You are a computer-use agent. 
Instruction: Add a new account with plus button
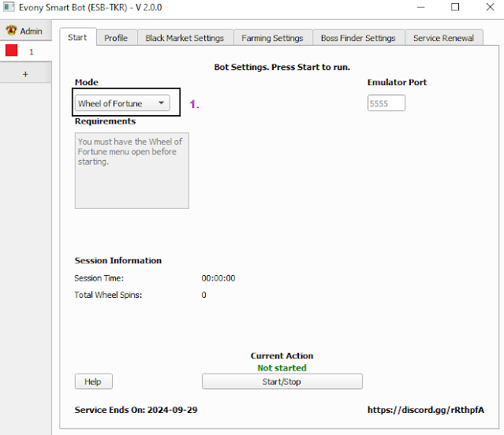tap(25, 74)
